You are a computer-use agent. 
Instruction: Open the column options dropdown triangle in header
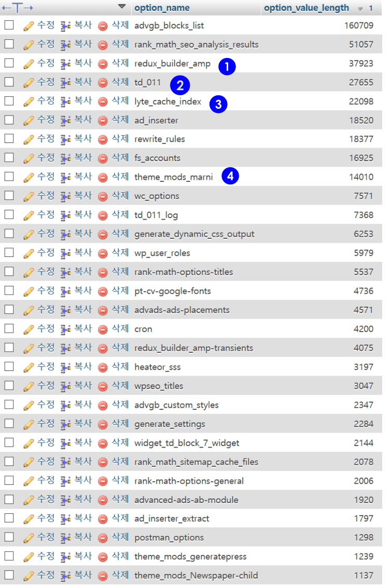tap(122, 7)
